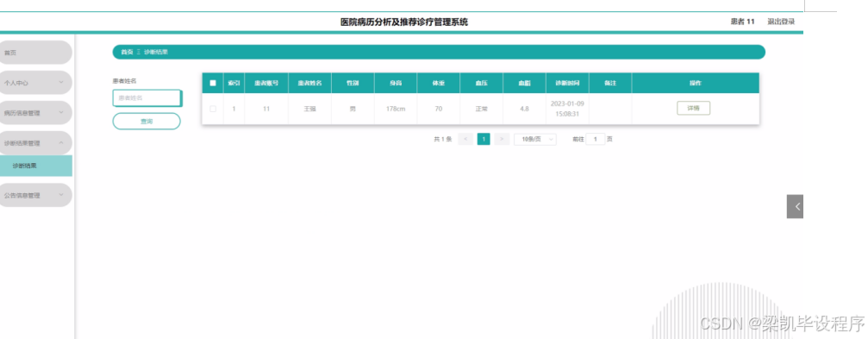Click the gray collapse arrow on right edge
This screenshot has width=868, height=339.
795,207
